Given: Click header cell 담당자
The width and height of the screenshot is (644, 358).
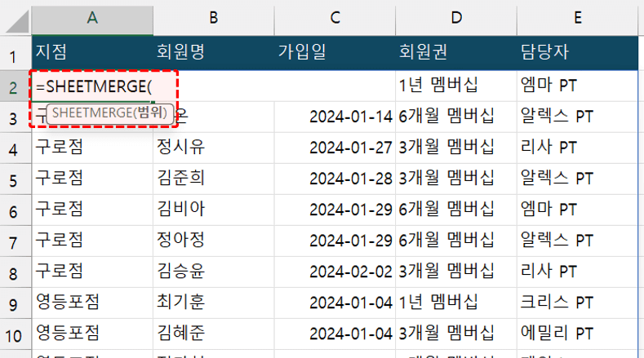Looking at the screenshot, I should tap(577, 53).
